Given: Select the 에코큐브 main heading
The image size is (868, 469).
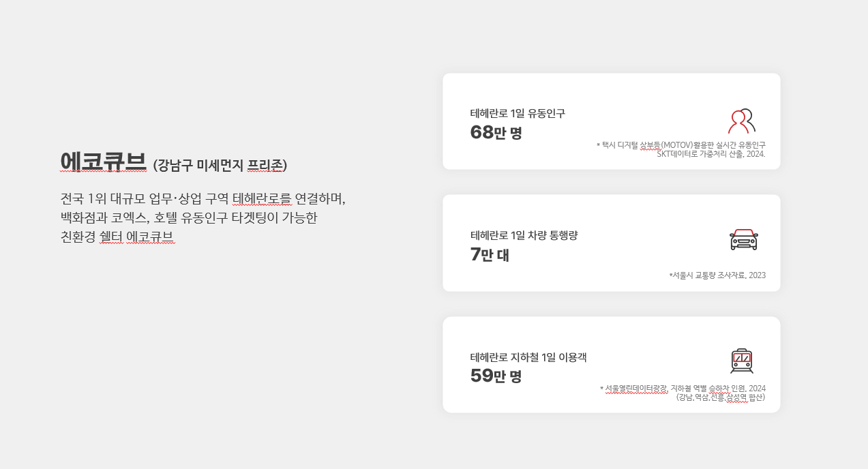Looking at the screenshot, I should pos(104,162).
